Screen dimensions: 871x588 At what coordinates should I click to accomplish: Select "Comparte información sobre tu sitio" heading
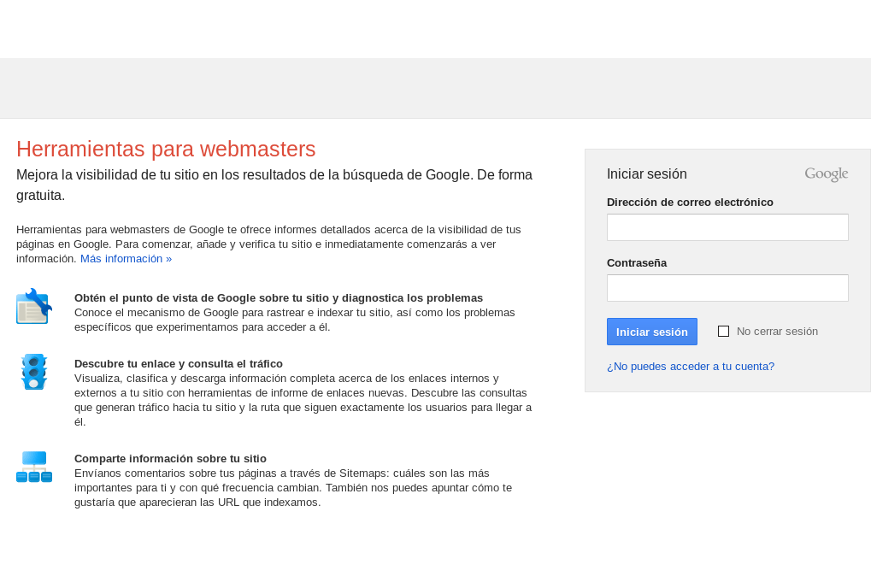pos(170,459)
